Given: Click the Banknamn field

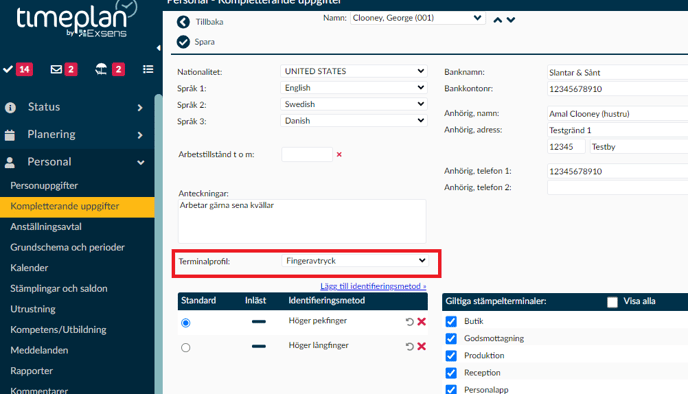Looking at the screenshot, I should click(x=617, y=72).
